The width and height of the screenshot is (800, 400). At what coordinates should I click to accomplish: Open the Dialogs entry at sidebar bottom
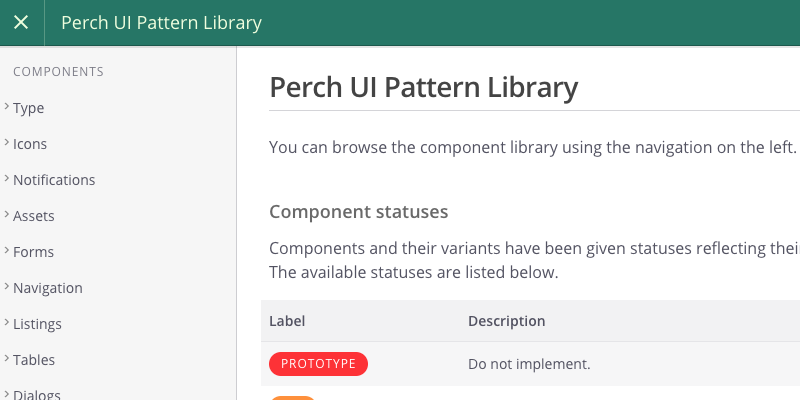[x=37, y=394]
